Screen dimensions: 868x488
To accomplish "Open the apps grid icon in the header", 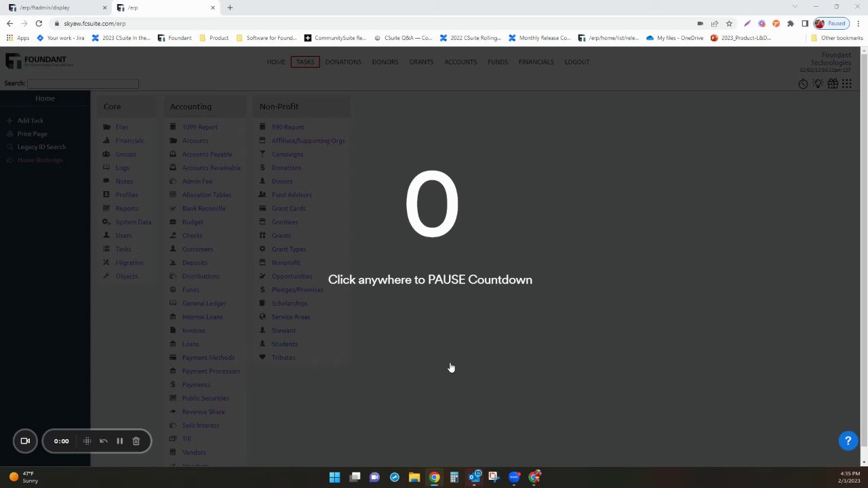I will pyautogui.click(x=847, y=83).
